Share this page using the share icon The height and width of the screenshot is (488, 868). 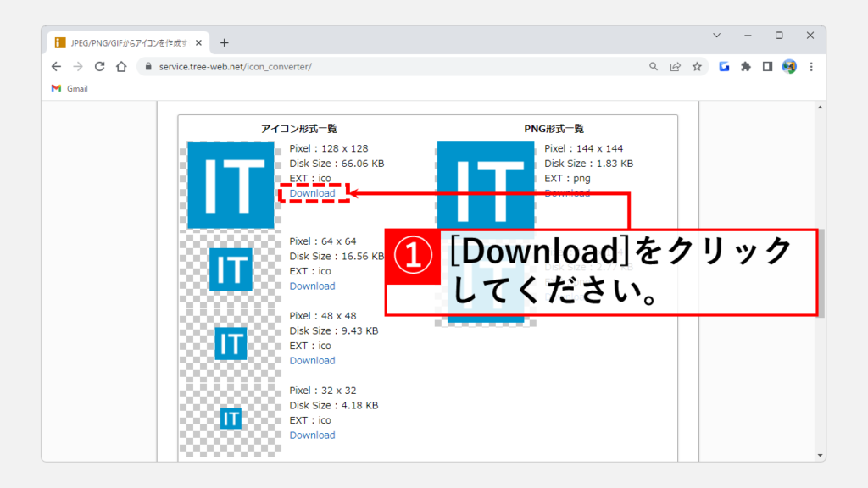tap(676, 67)
